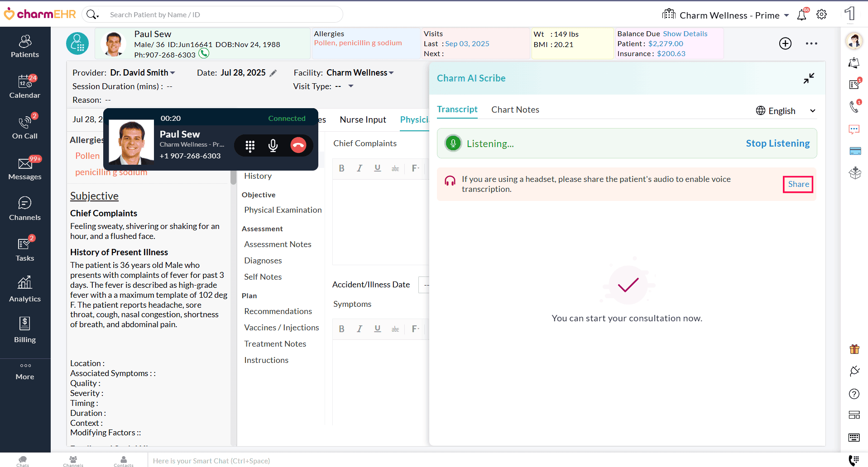Mute the call microphone
This screenshot has height=467, width=868.
point(273,145)
